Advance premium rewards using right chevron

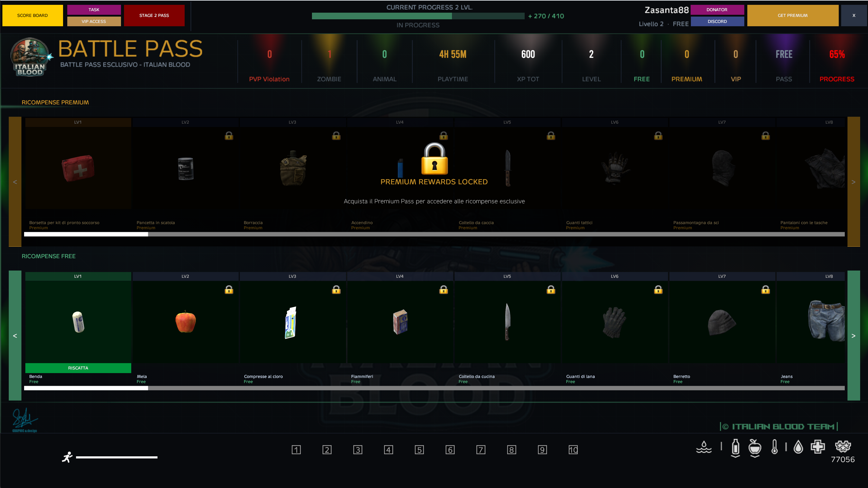click(x=854, y=182)
